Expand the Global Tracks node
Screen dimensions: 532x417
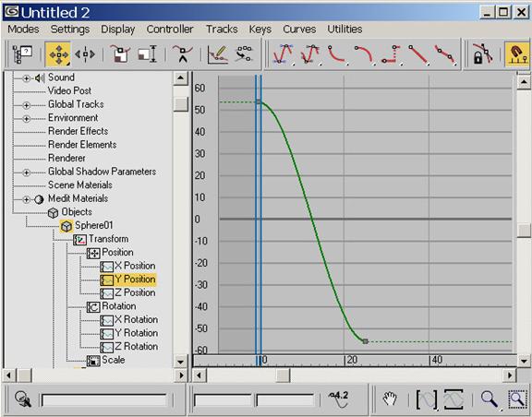(26, 105)
